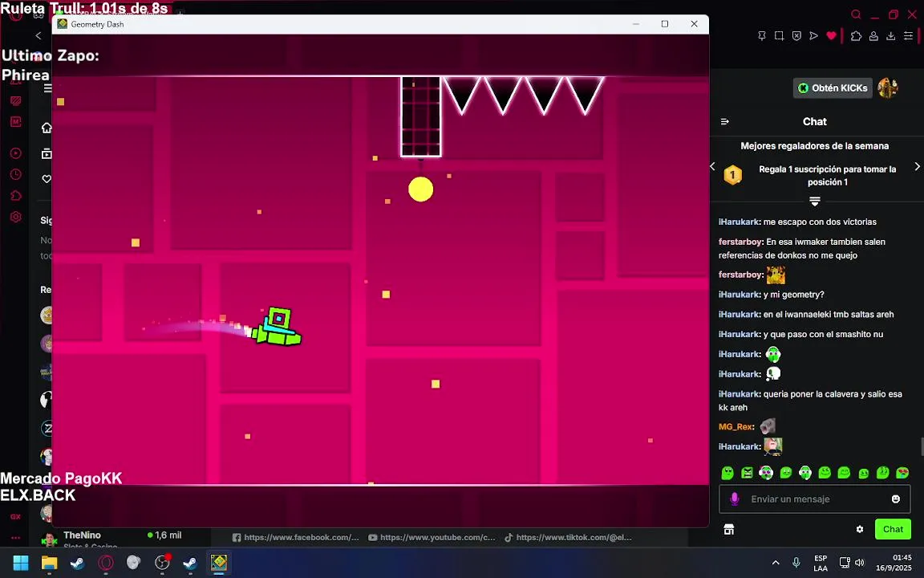Show hidden system tray icons chevron
Viewport: 924px width, 578px height.
coord(776,563)
